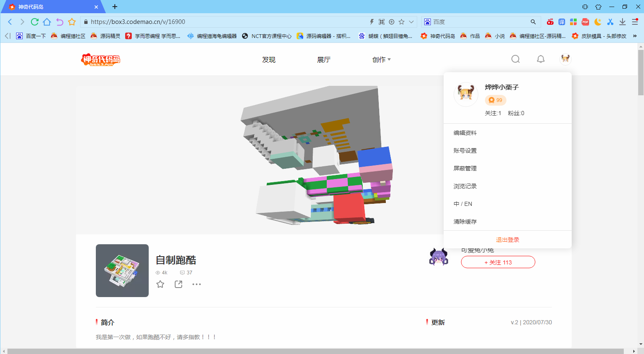The image size is (644, 354).
Task: Click the 神奇代码岛 site logo
Action: tap(101, 59)
